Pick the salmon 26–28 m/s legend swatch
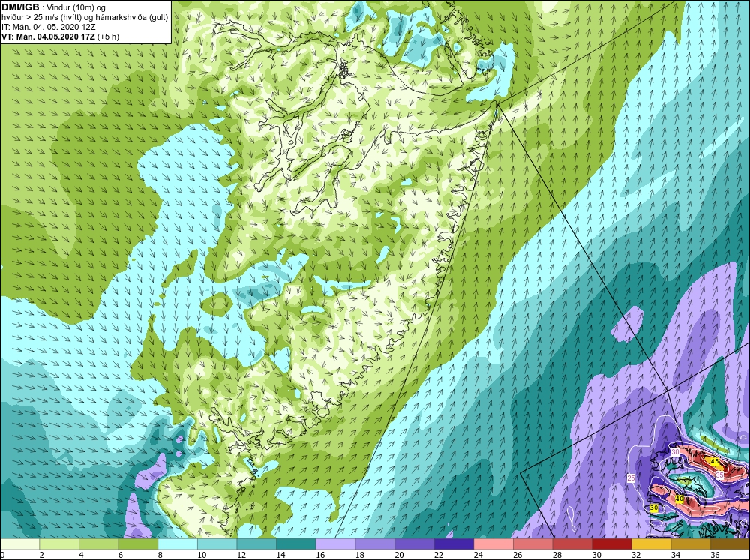This screenshot has width=750, height=560. tap(532, 544)
